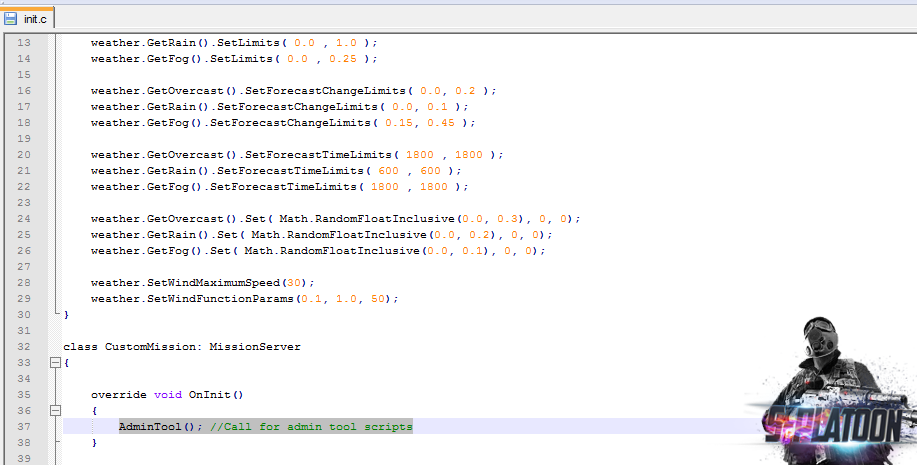Click the value 0.25 on line 14
Viewport: 917px width, 465px height.
[343, 58]
